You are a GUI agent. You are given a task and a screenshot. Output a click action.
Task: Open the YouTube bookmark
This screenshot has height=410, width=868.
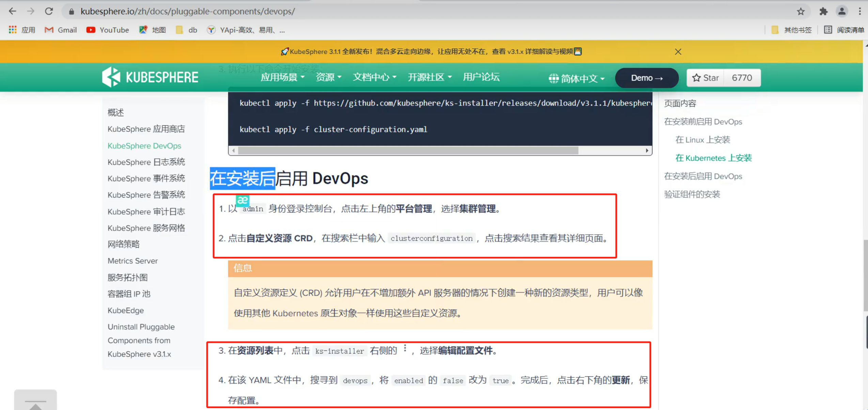[x=108, y=30]
